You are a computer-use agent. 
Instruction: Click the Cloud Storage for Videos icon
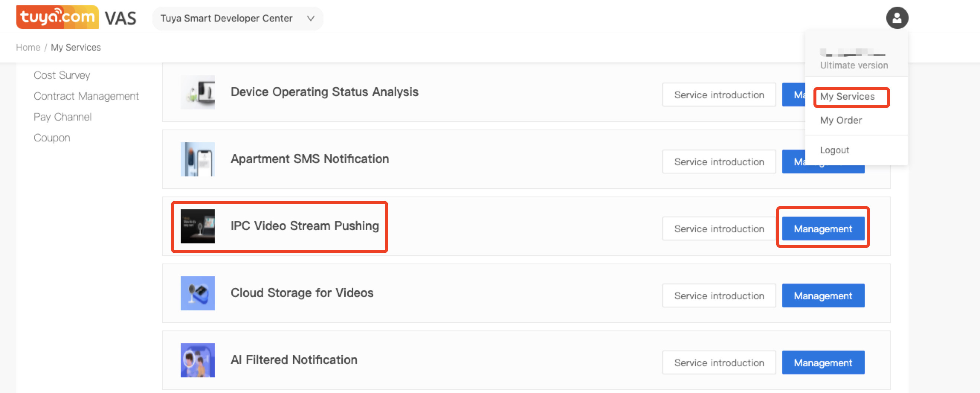197,293
